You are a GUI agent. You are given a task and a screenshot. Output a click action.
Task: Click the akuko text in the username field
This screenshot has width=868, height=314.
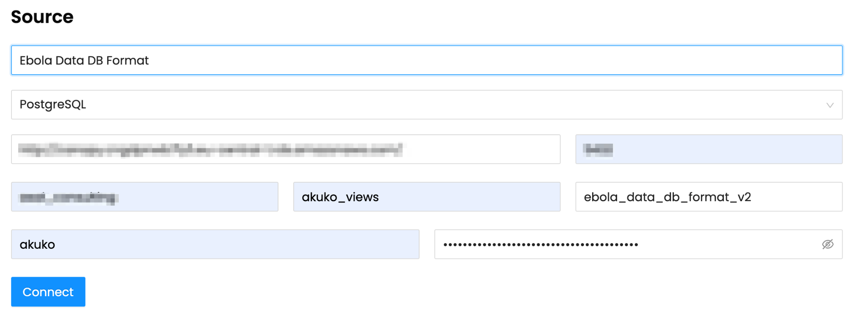[37, 245]
